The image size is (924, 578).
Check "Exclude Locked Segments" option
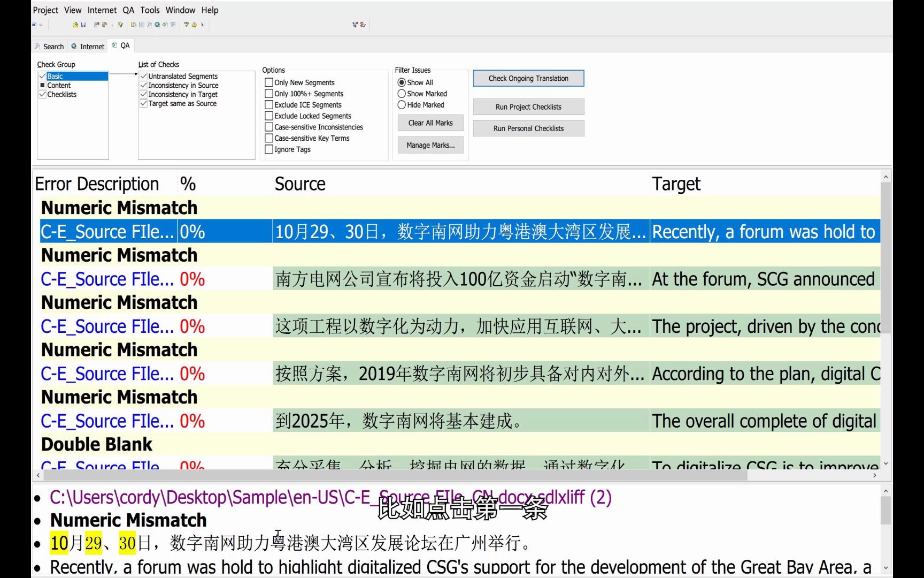pos(269,116)
